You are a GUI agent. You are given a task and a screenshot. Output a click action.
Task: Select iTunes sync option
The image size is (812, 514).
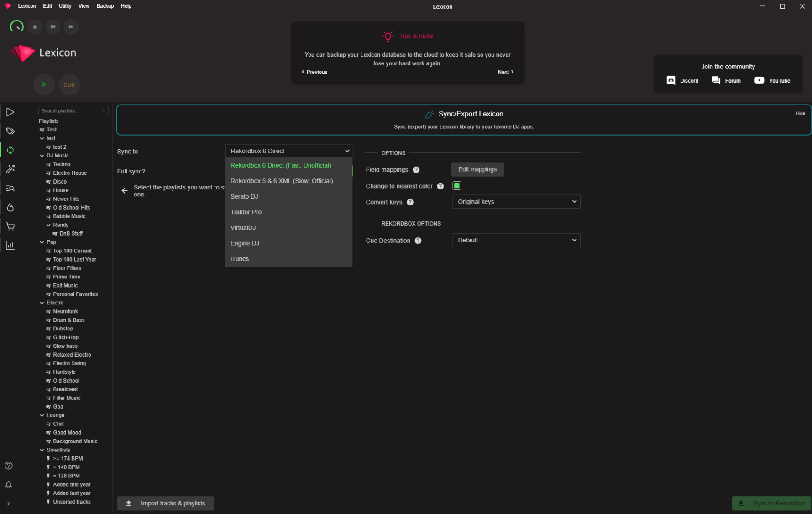coord(289,259)
